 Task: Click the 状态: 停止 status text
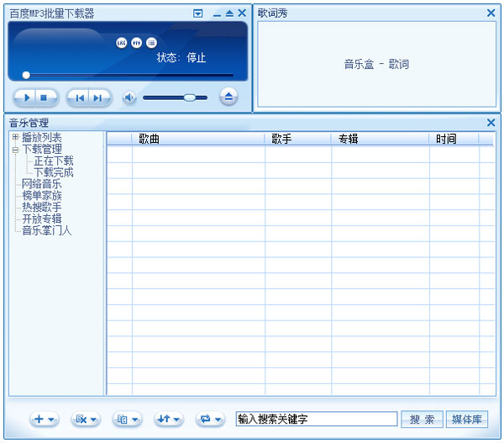pyautogui.click(x=181, y=58)
